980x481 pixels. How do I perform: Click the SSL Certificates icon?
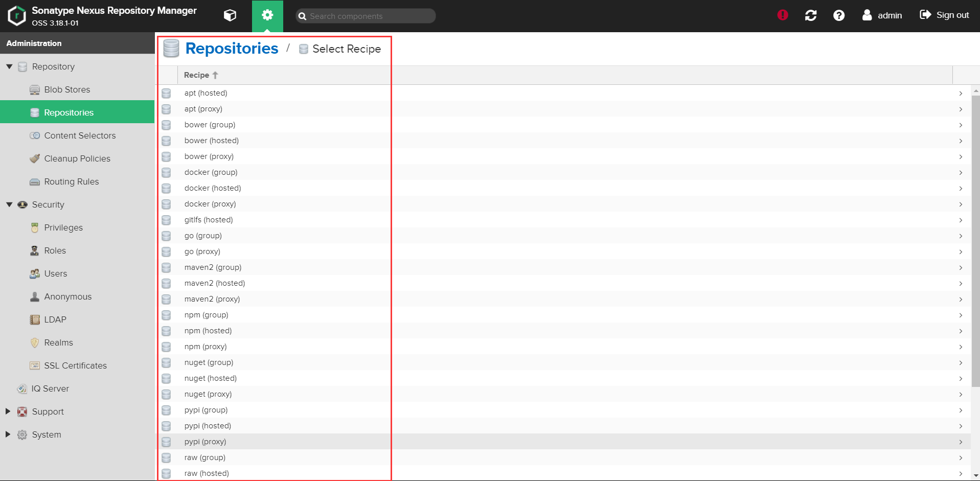[35, 365]
